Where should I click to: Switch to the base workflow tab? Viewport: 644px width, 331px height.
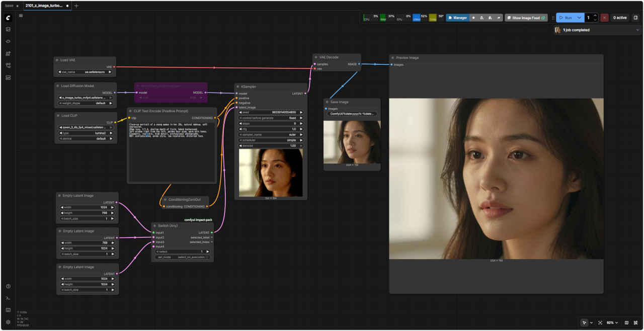(x=9, y=6)
